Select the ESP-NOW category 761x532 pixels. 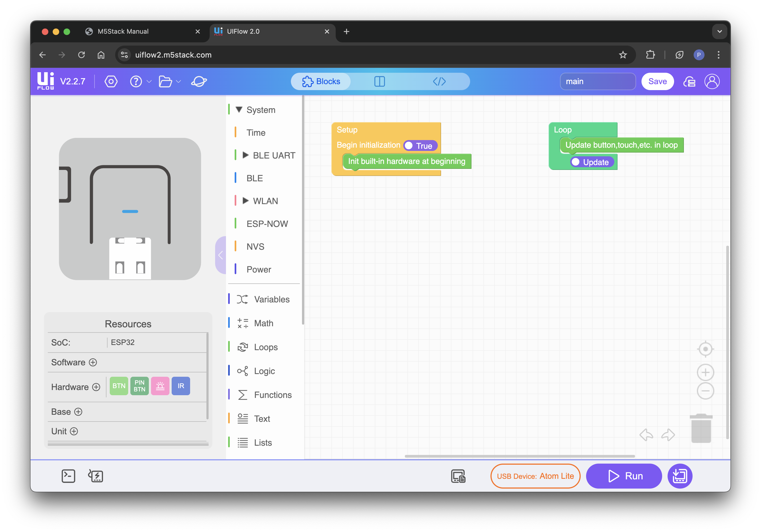coord(267,224)
